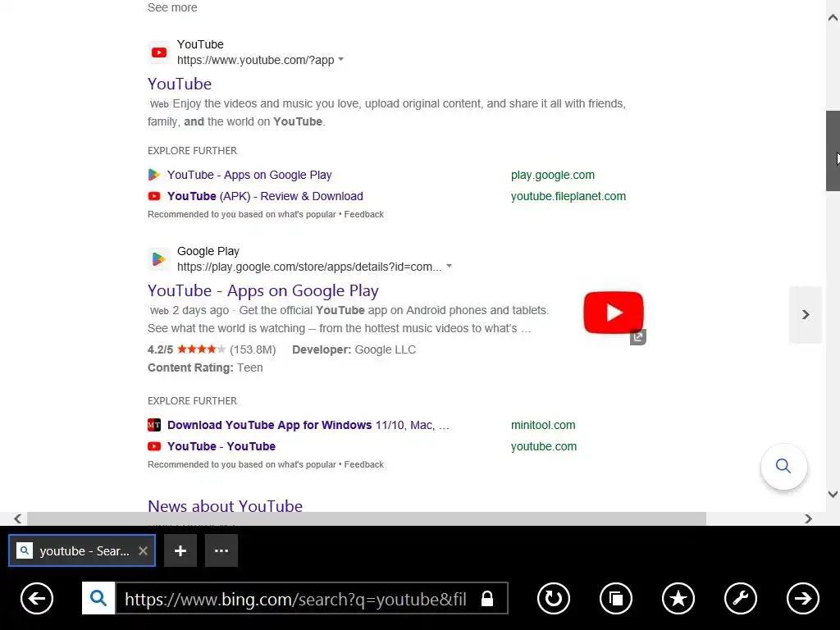The height and width of the screenshot is (630, 840).
Task: Click minitool.com domain text
Action: coord(543,426)
